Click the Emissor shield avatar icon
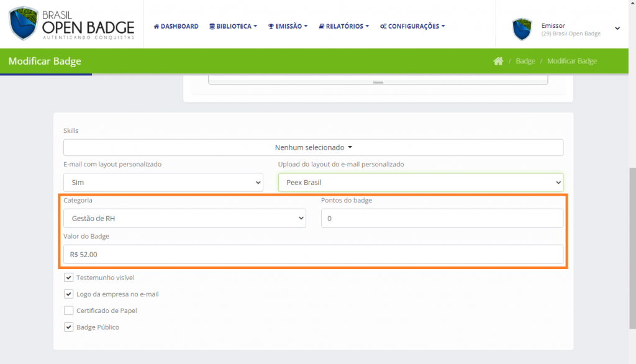 [522, 29]
